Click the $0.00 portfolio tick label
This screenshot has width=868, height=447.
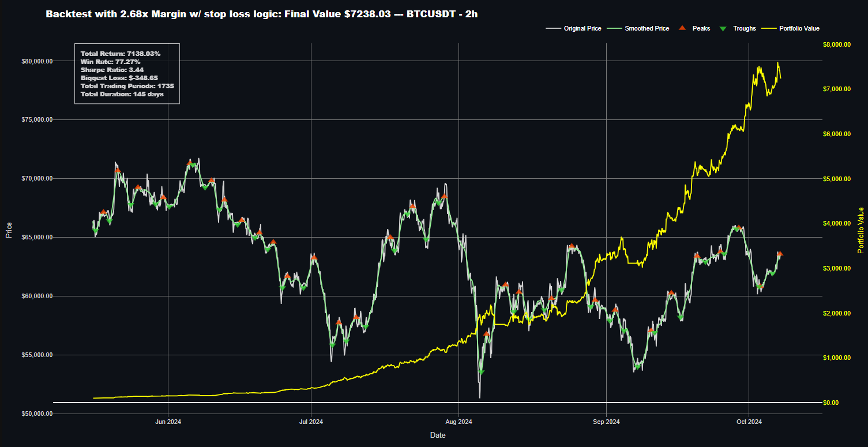click(832, 403)
